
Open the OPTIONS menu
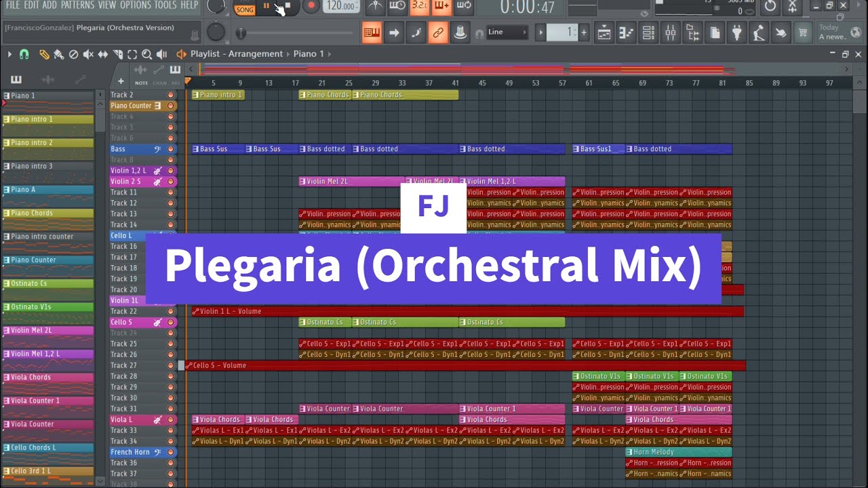(136, 5)
